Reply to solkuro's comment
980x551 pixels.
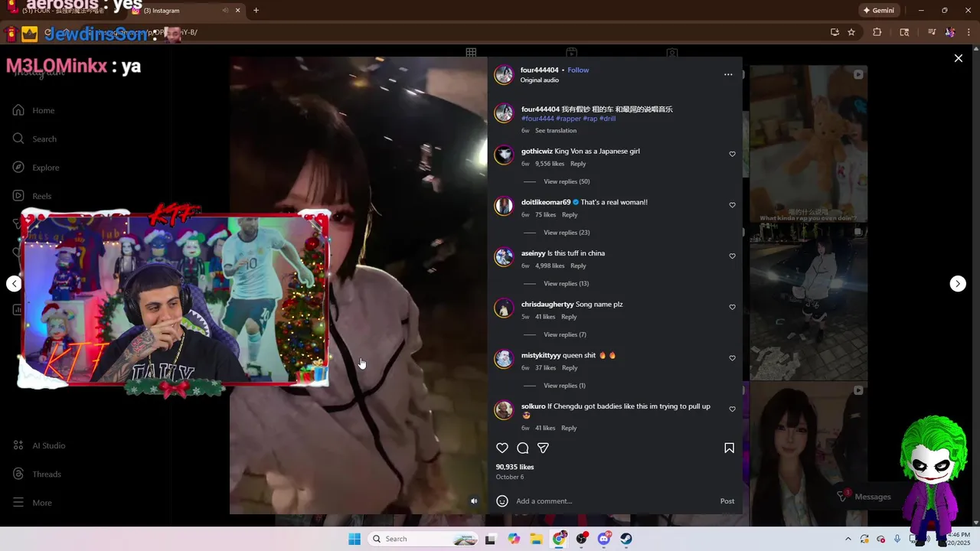(x=569, y=429)
